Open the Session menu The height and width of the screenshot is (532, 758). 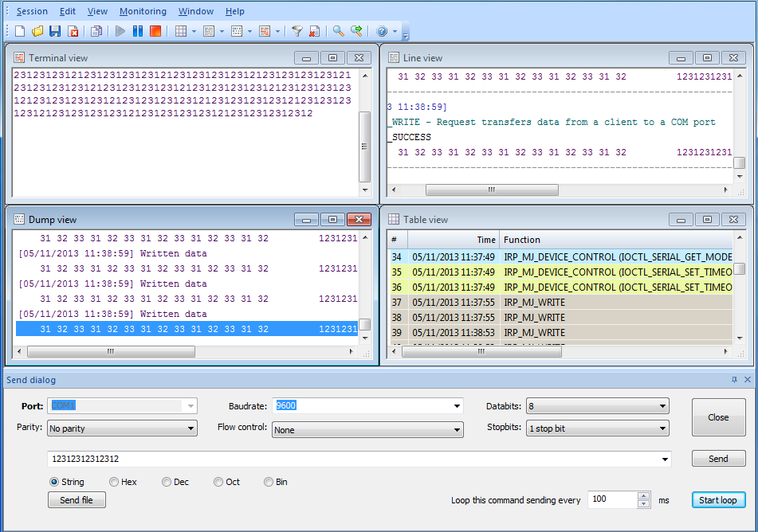coord(32,11)
